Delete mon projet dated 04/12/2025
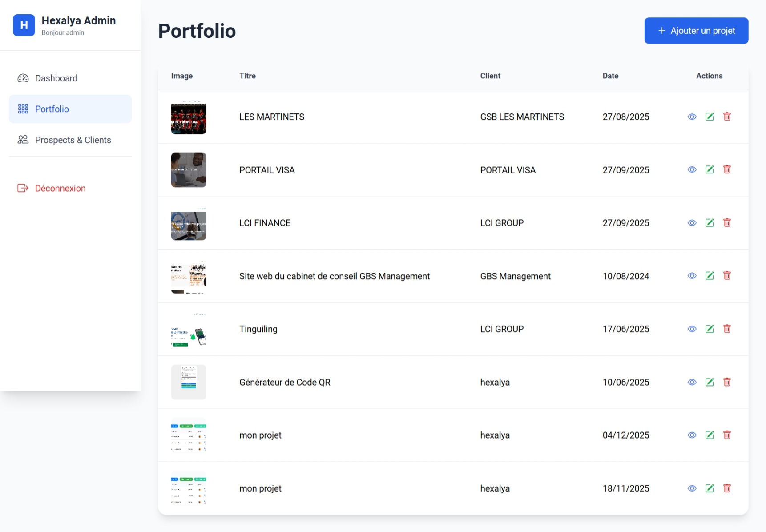Viewport: 766px width, 532px height. tap(727, 435)
